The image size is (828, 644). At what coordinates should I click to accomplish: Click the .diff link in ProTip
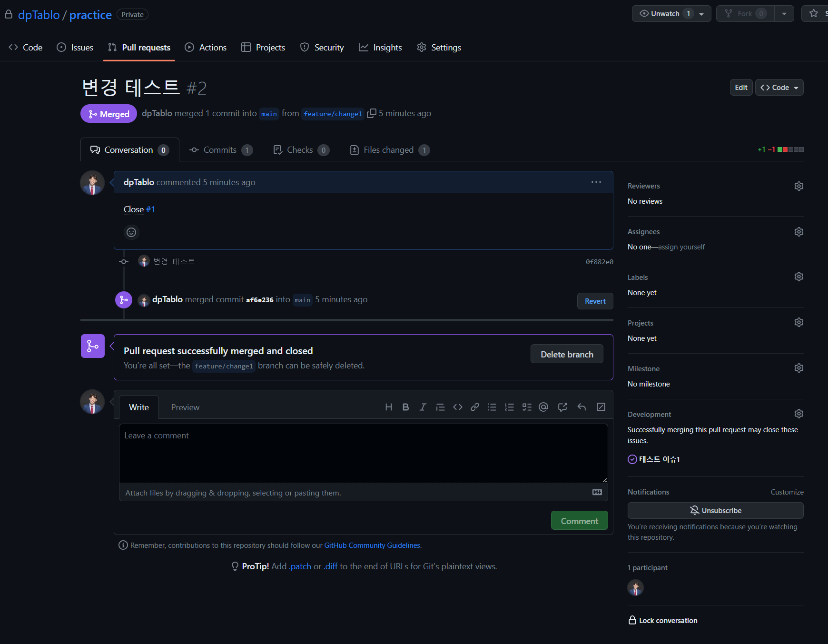(x=331, y=566)
